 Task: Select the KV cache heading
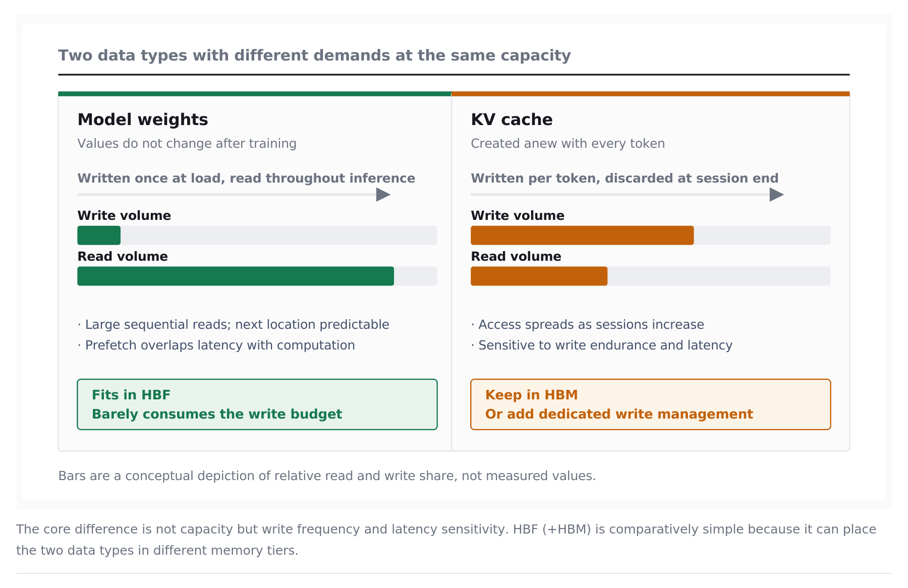512,120
